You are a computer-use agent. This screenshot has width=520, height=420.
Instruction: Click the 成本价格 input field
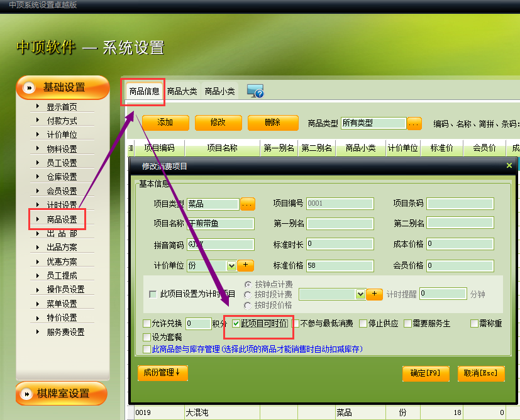click(x=460, y=244)
